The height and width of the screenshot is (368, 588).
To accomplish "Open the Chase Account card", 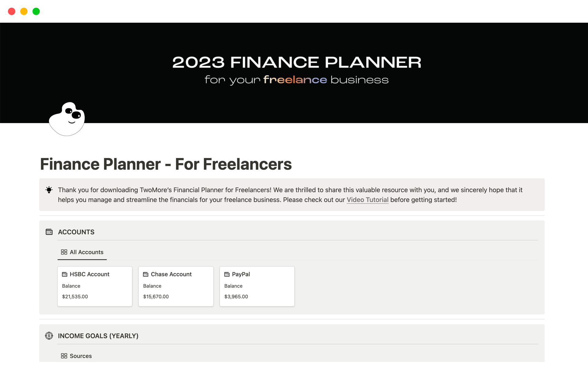I will point(176,286).
